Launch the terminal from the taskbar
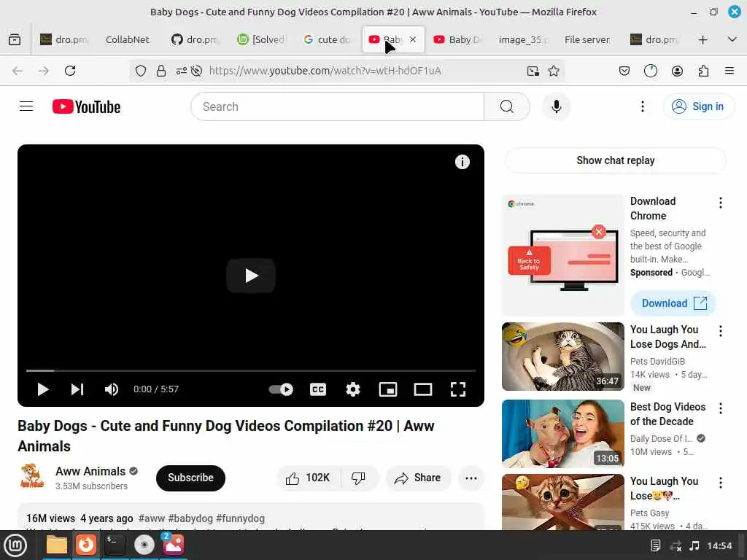 [115, 545]
